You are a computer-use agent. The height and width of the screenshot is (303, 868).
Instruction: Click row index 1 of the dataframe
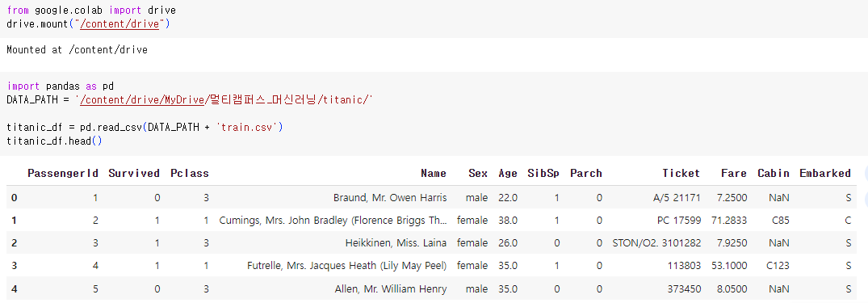click(x=15, y=221)
